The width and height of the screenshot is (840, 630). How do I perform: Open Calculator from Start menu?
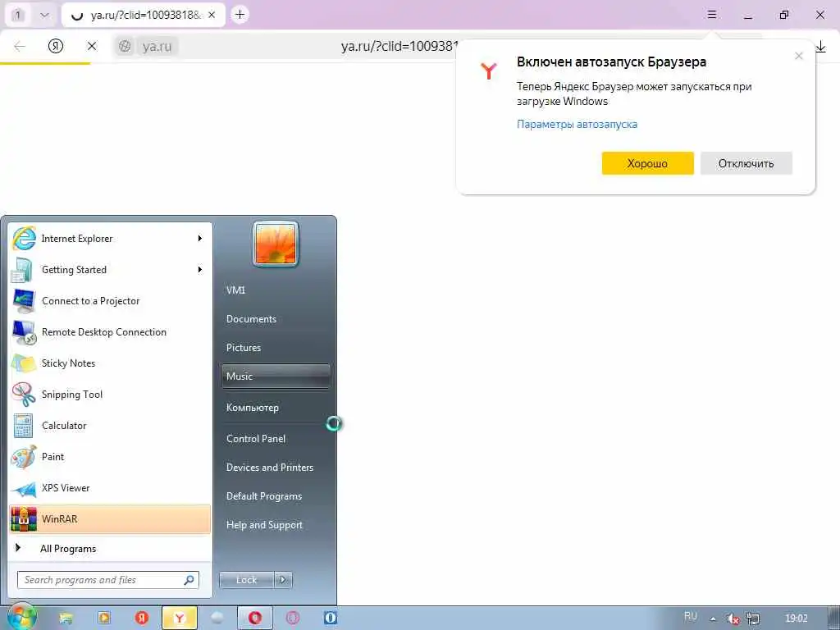[x=110, y=426]
